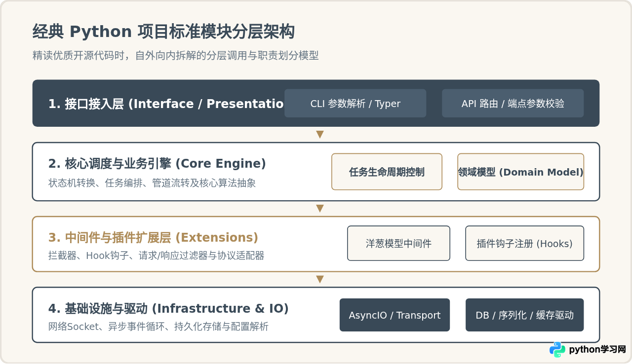Click the main title 经典 Python 项目标准模块分层架构
This screenshot has width=632, height=364.
(x=163, y=32)
